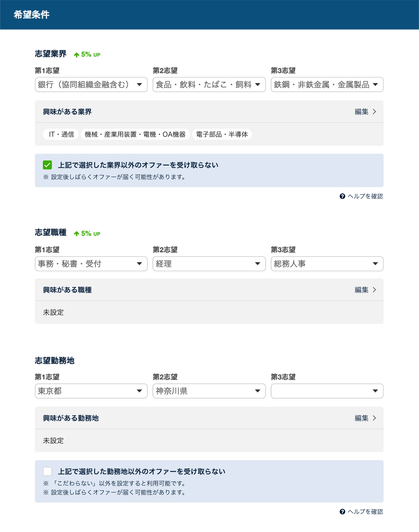The image size is (419, 532).
Task: Click help question icon under work location section
Action: 342,512
